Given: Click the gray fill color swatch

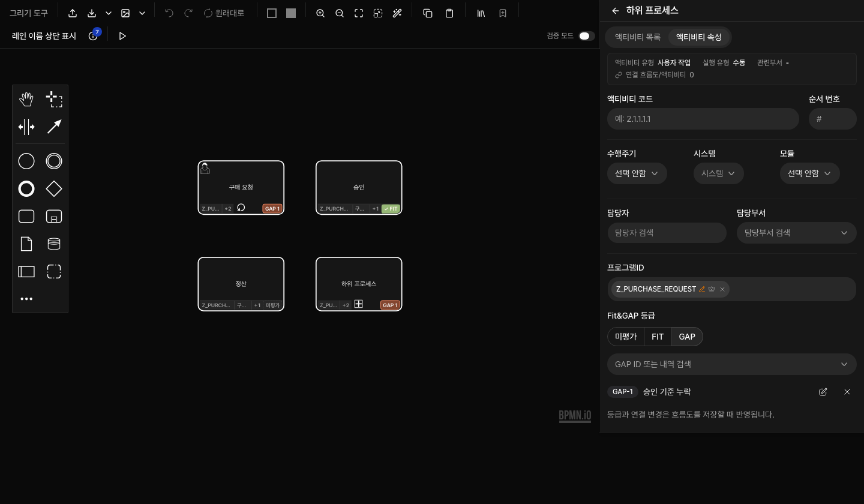Looking at the screenshot, I should (291, 13).
